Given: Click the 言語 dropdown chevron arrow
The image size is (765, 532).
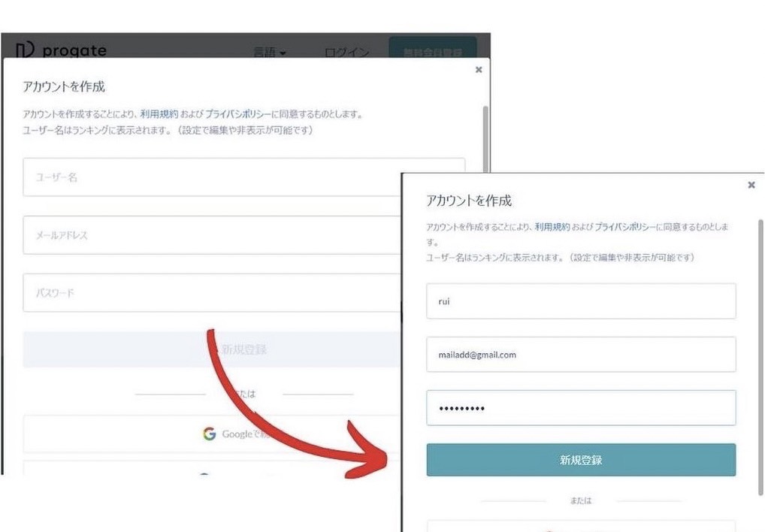Looking at the screenshot, I should coord(284,53).
